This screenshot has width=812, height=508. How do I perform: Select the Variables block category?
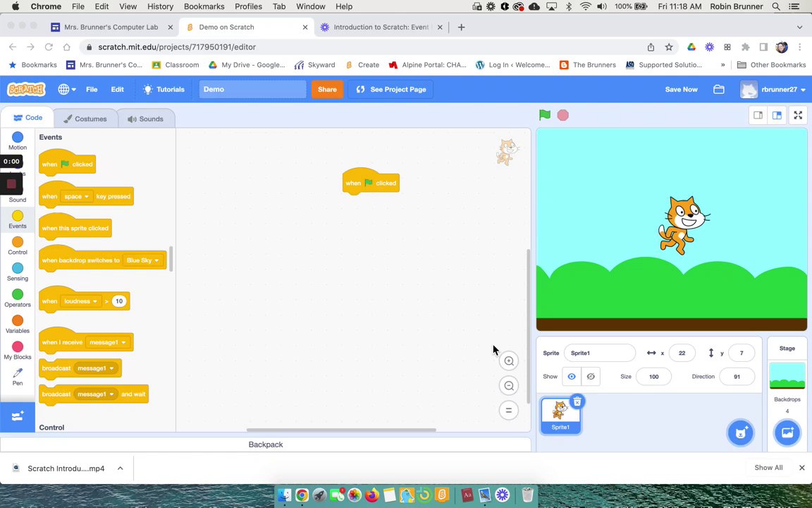tap(18, 325)
